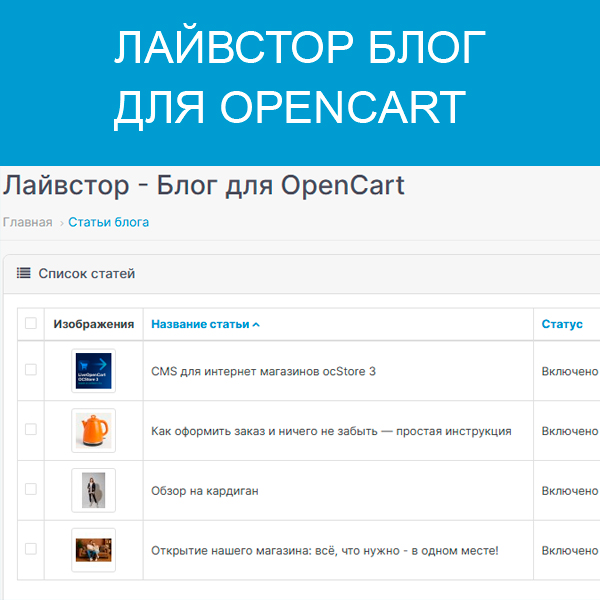Go to Главная in the breadcrumb

click(x=27, y=222)
